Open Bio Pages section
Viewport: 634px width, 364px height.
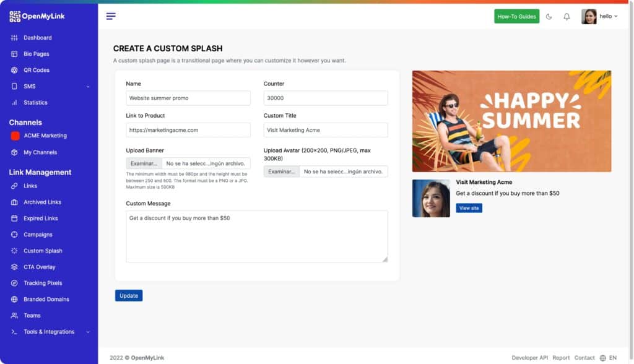tap(37, 54)
